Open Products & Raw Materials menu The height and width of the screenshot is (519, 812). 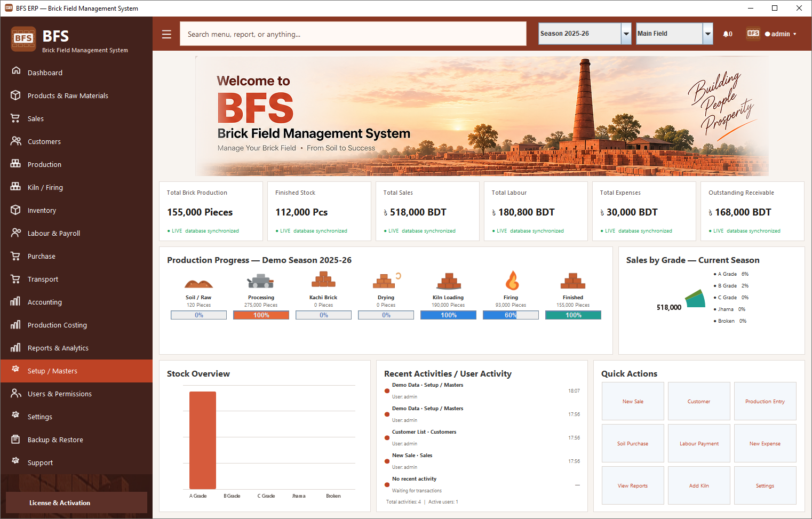point(76,95)
